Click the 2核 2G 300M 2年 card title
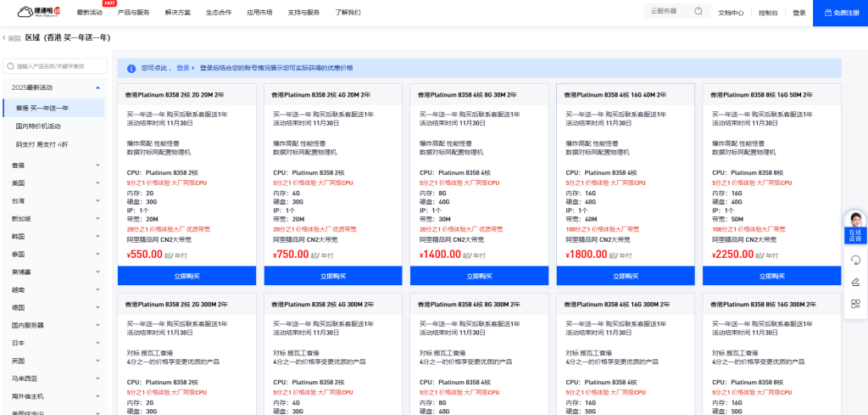The width and height of the screenshot is (868, 415). [176, 305]
